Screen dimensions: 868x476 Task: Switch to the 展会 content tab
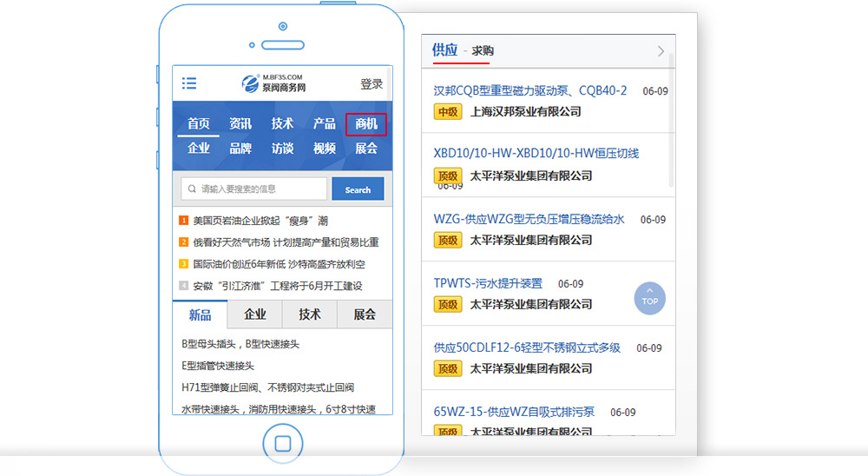(365, 314)
